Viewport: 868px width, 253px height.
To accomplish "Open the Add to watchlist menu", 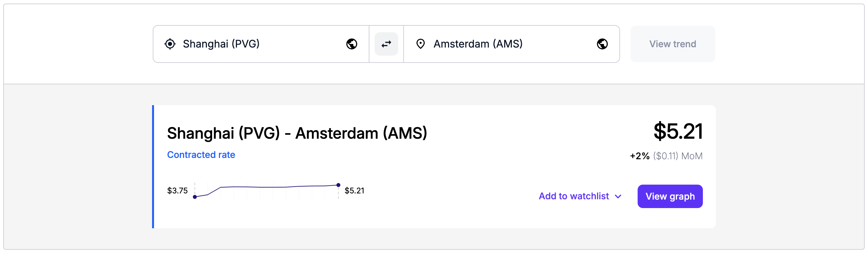I will click(x=580, y=196).
